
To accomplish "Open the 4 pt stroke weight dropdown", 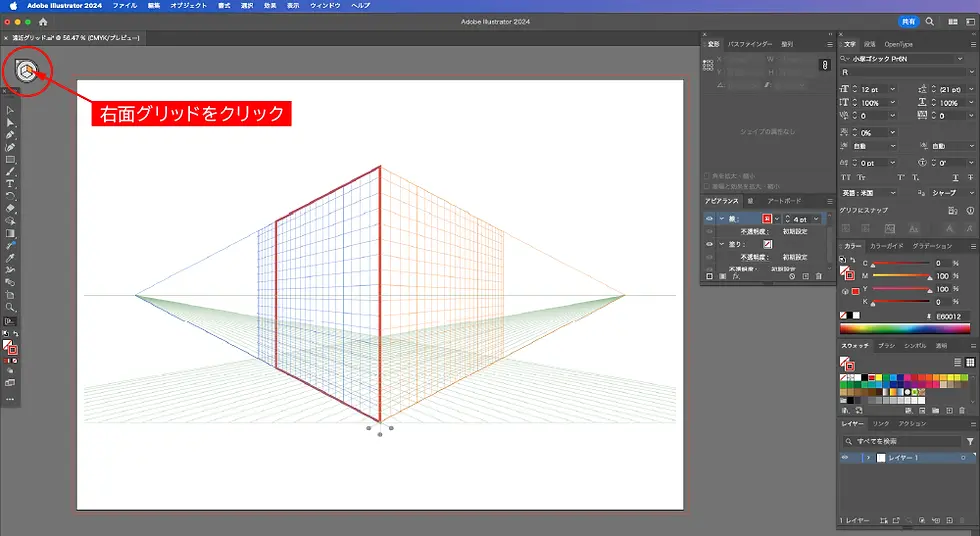I will (x=817, y=218).
